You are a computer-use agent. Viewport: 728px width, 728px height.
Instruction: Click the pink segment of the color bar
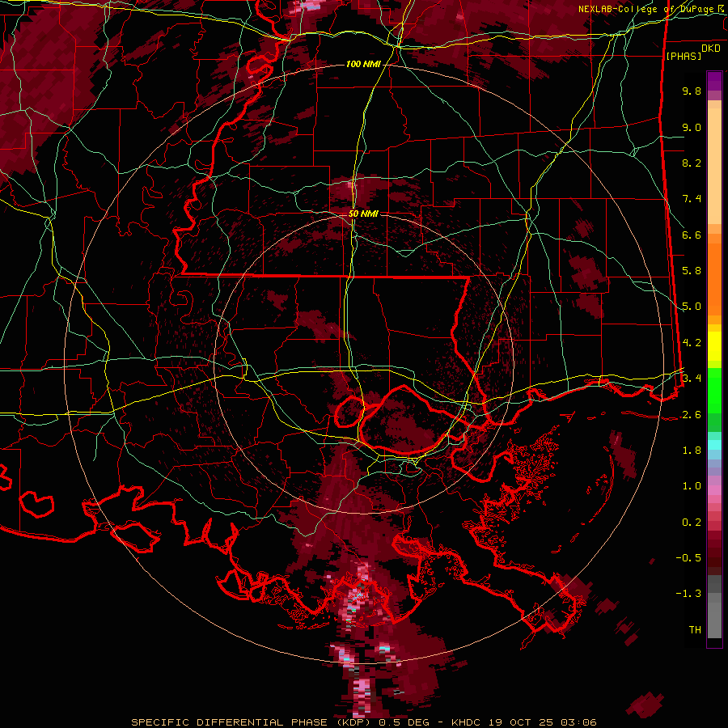point(714,490)
